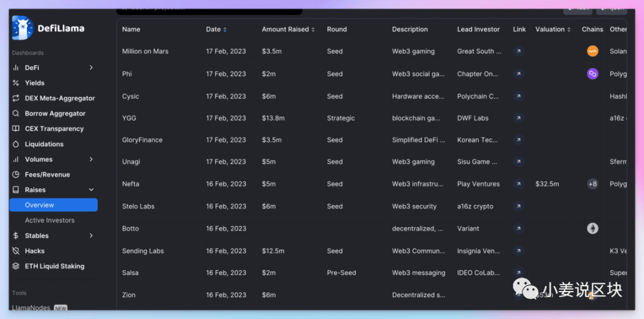Click the +8 chains badge in Nefta row
Image resolution: width=644 pixels, height=319 pixels.
pyautogui.click(x=592, y=184)
